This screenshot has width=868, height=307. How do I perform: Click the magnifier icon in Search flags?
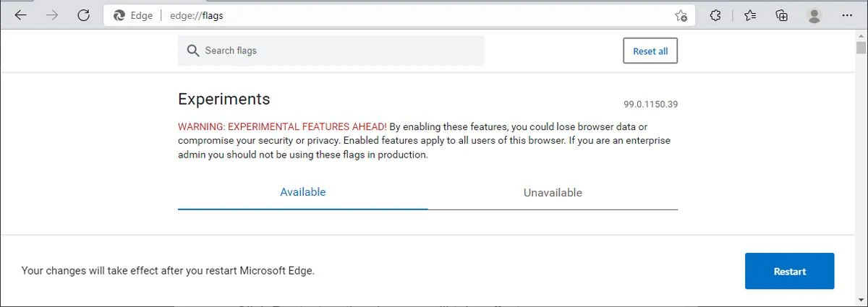[192, 51]
